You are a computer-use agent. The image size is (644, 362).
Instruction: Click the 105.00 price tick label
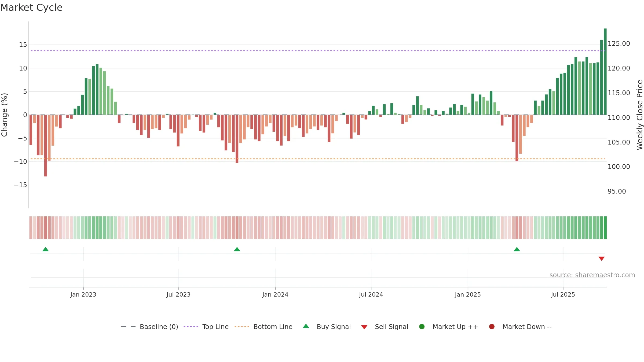pyautogui.click(x=619, y=142)
